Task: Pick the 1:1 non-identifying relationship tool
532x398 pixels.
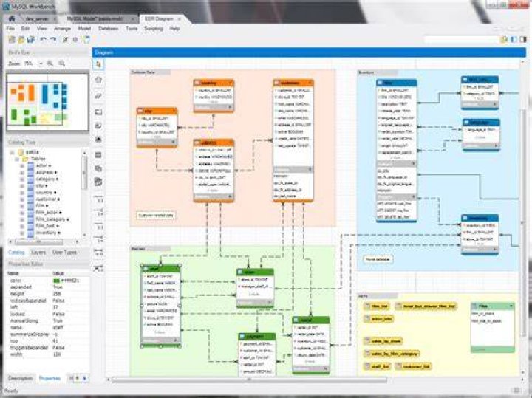Action: (98, 199)
